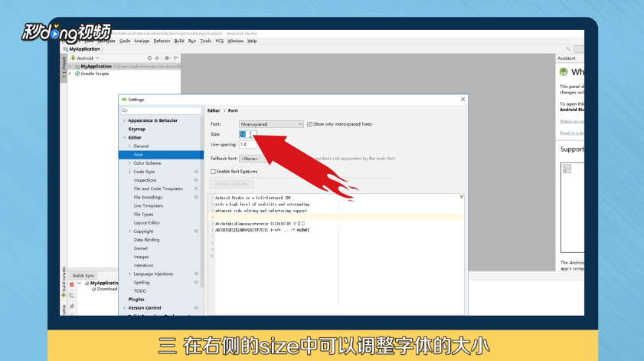Click the Settings search field

pos(161,110)
